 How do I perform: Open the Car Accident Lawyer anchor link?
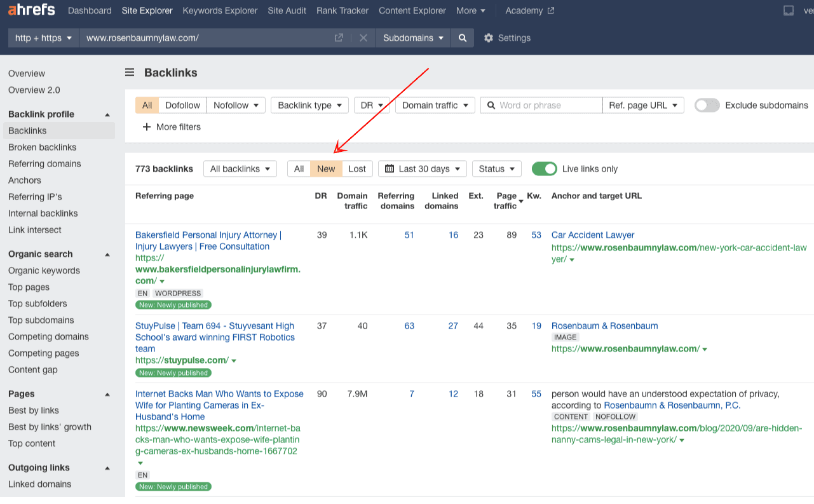[593, 235]
